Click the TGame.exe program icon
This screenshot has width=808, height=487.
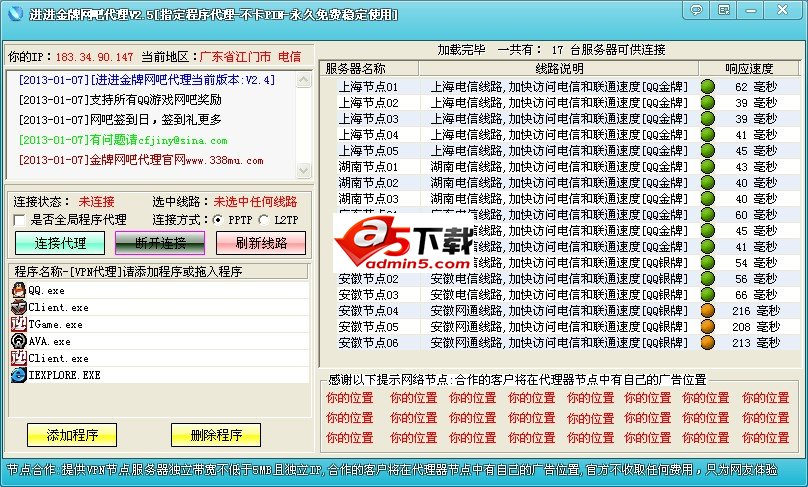pos(19,324)
